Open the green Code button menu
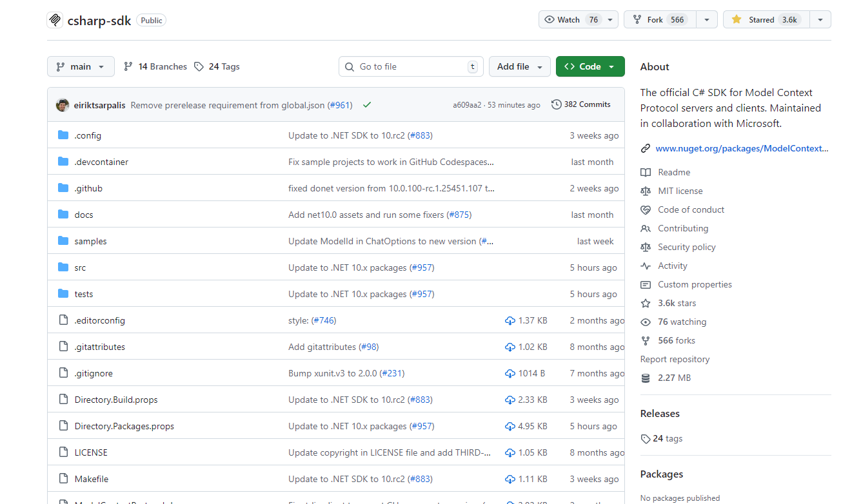This screenshot has height=504, width=852. (589, 66)
